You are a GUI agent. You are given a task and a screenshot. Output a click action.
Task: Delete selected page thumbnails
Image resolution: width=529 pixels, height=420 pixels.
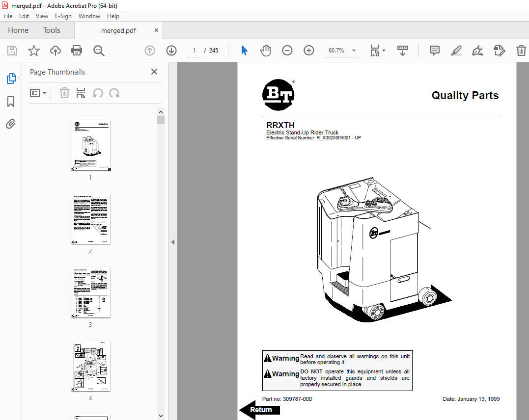(x=64, y=93)
